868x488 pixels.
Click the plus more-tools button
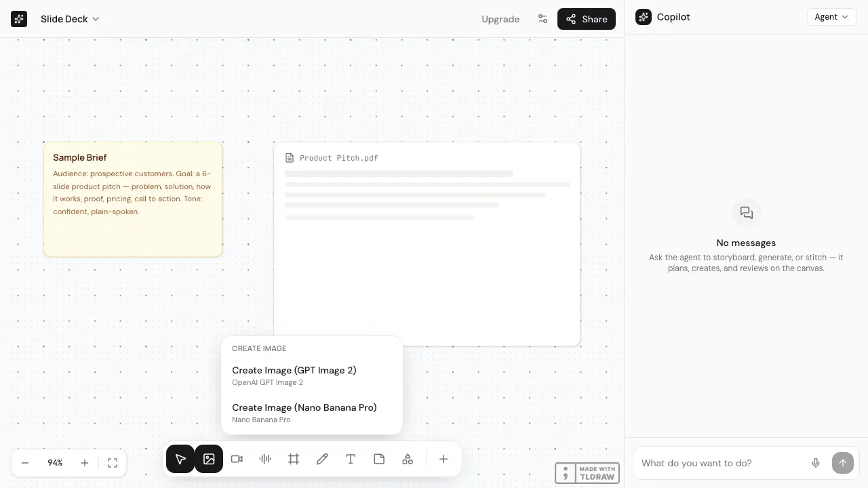click(x=443, y=459)
